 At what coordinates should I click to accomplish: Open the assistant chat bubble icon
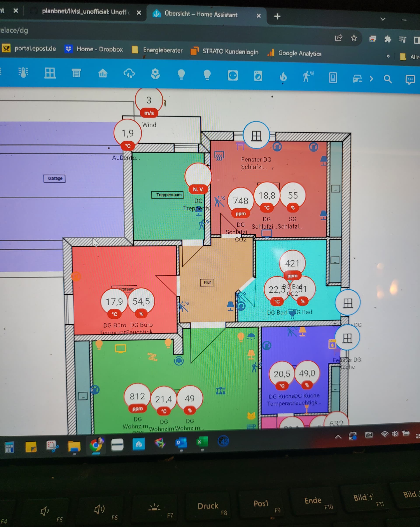(x=410, y=80)
